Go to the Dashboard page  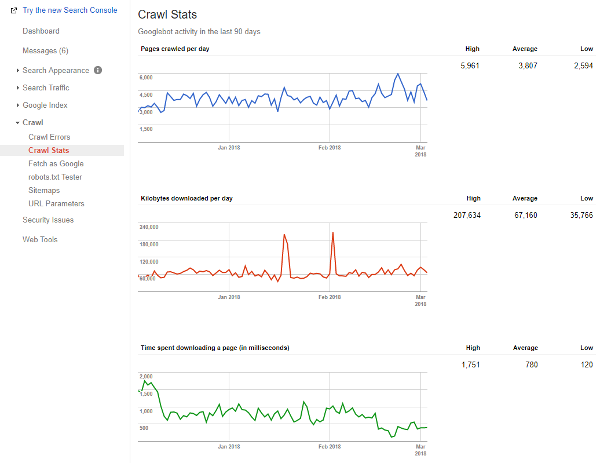[x=42, y=32]
